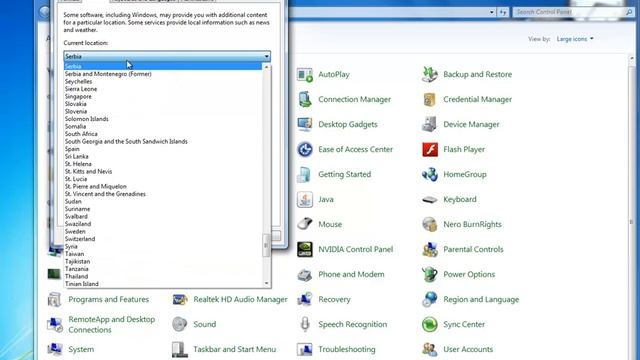Select Taiwan in the location list
This screenshot has width=640, height=360.
tap(163, 254)
